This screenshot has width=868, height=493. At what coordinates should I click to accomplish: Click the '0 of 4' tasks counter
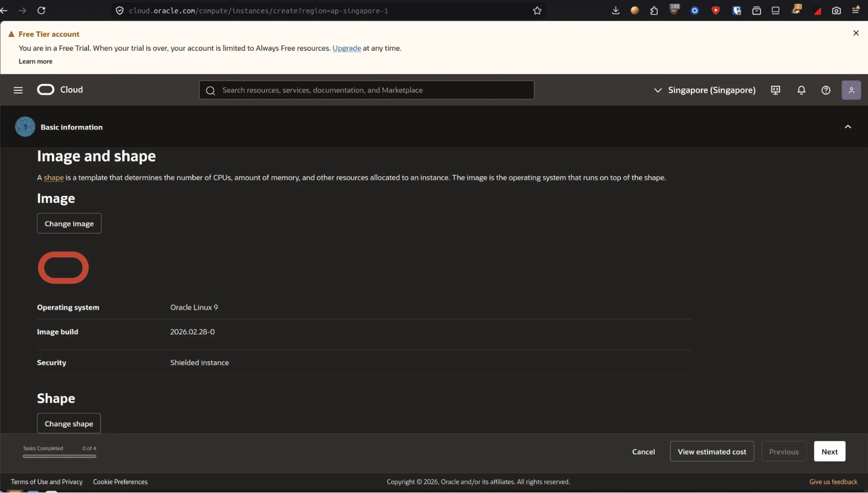(89, 448)
